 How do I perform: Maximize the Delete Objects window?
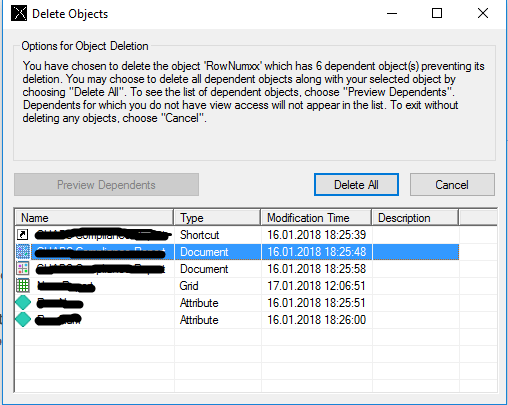pyautogui.click(x=437, y=14)
